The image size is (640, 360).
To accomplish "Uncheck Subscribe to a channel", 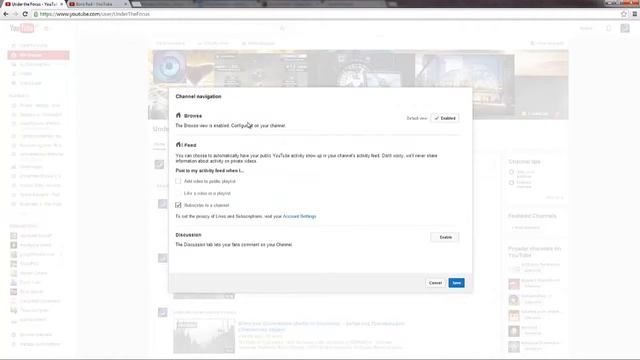I will (178, 205).
